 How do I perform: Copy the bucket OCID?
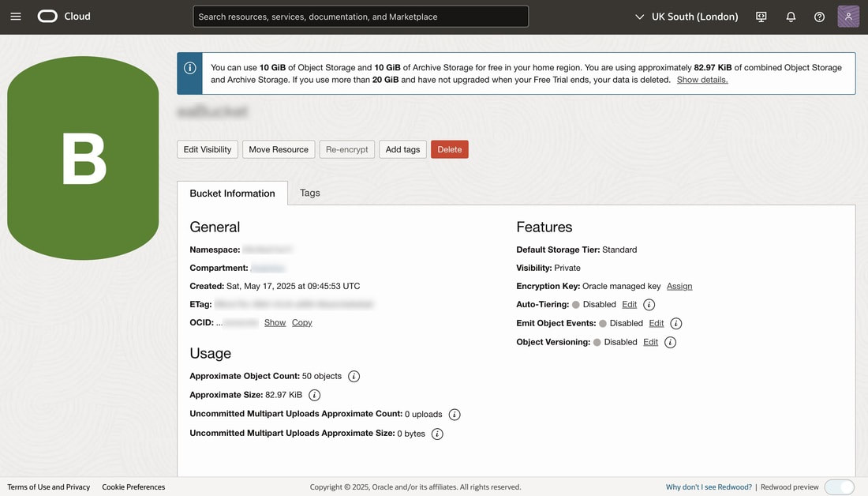301,322
